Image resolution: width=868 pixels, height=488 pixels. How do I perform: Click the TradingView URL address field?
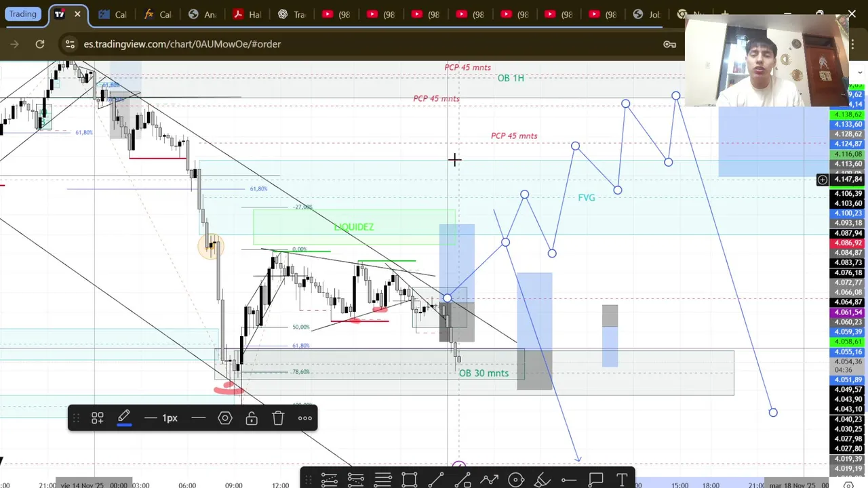(182, 44)
